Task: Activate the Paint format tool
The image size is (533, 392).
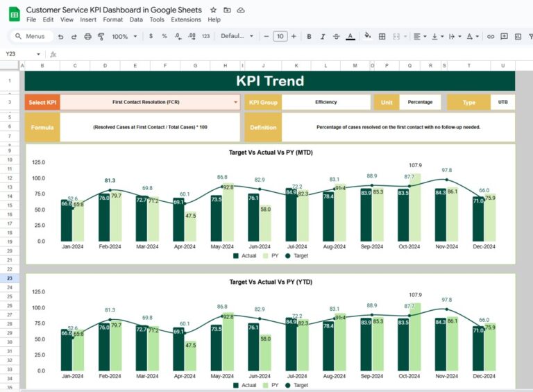Action: point(101,36)
